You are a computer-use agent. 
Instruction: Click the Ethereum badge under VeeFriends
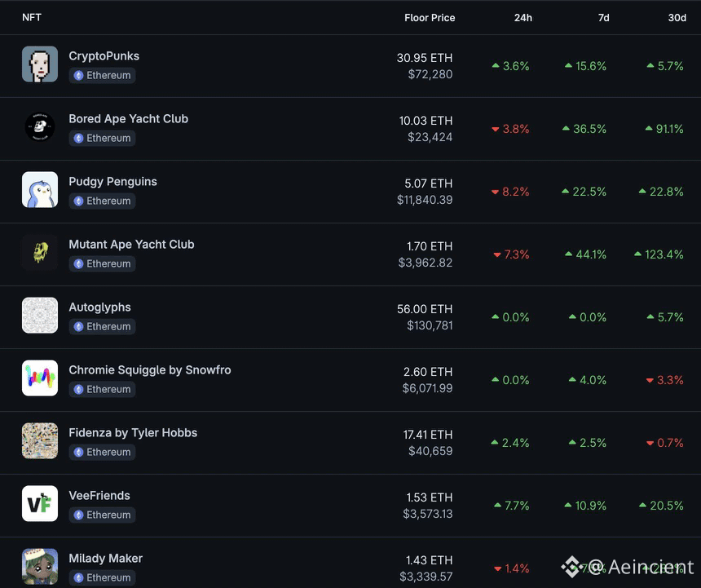pos(103,515)
